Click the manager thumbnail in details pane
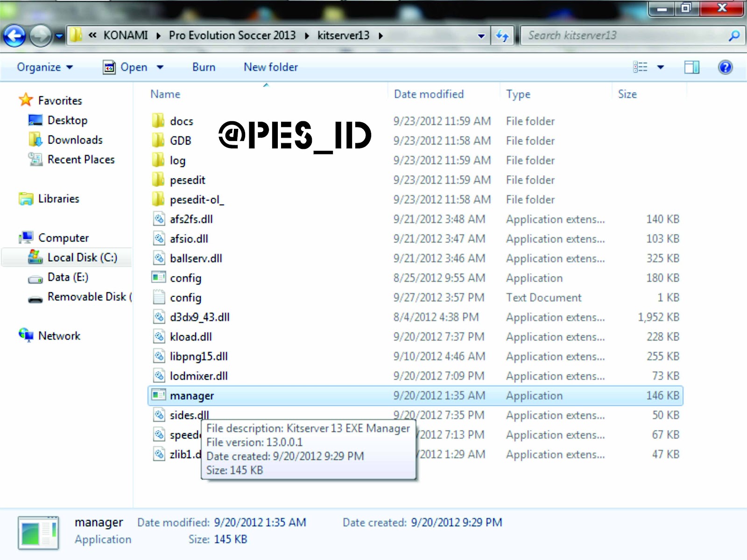 [39, 533]
